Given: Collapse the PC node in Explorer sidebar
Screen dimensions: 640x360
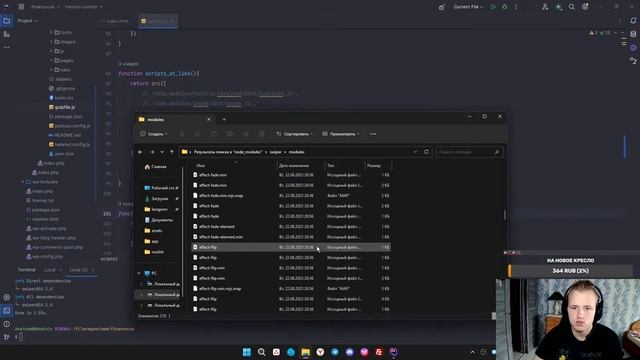Looking at the screenshot, I should pyautogui.click(x=139, y=273).
